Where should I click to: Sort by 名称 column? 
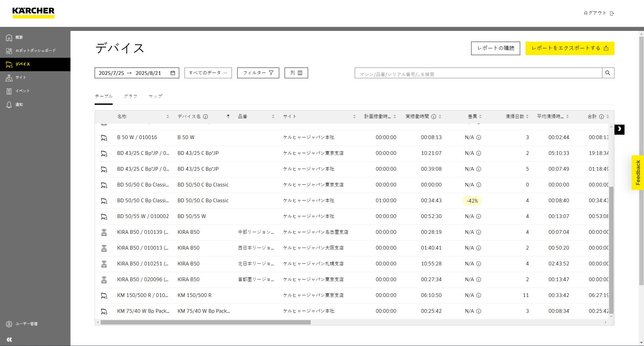coord(168,117)
